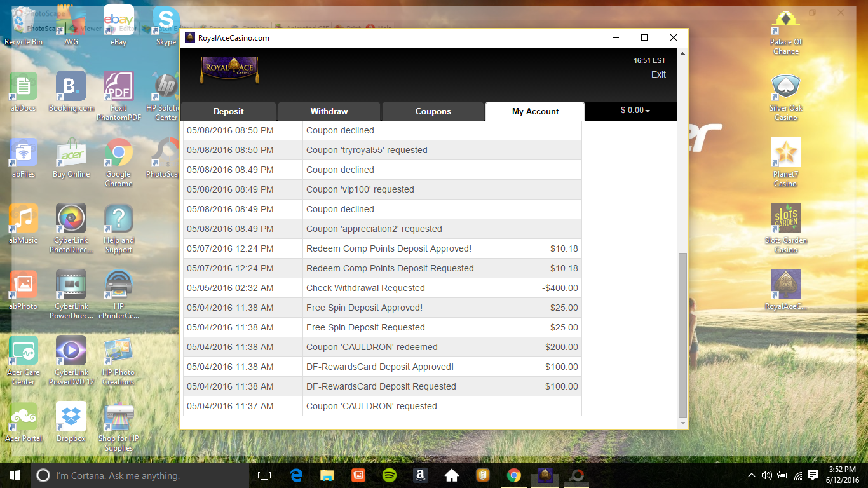This screenshot has width=868, height=488.
Task: Open Palace Of Chance desktop shortcut
Action: click(786, 30)
